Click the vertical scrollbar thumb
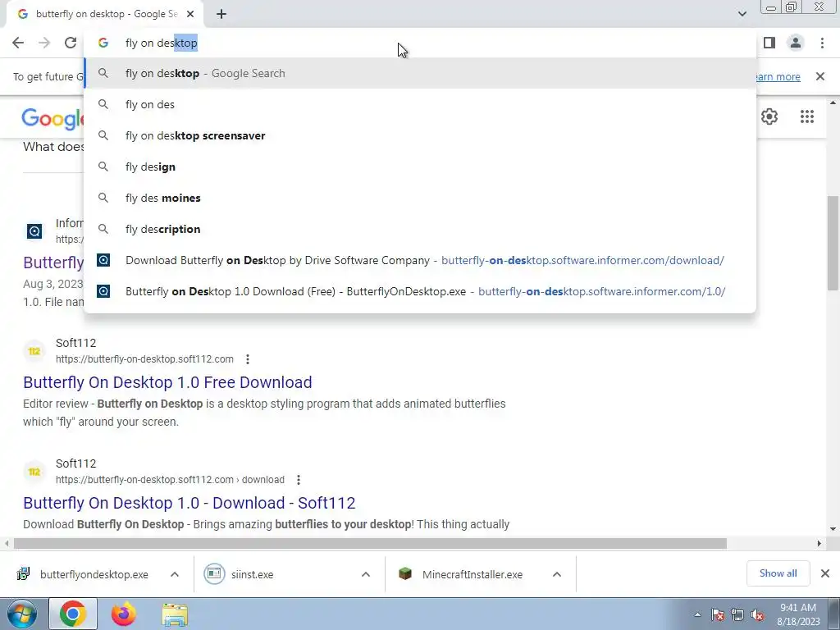The height and width of the screenshot is (630, 840). [833, 243]
